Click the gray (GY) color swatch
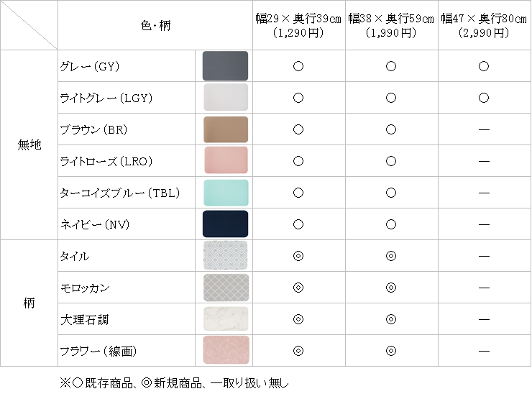Viewport: 532px width, 399px height. click(225, 66)
